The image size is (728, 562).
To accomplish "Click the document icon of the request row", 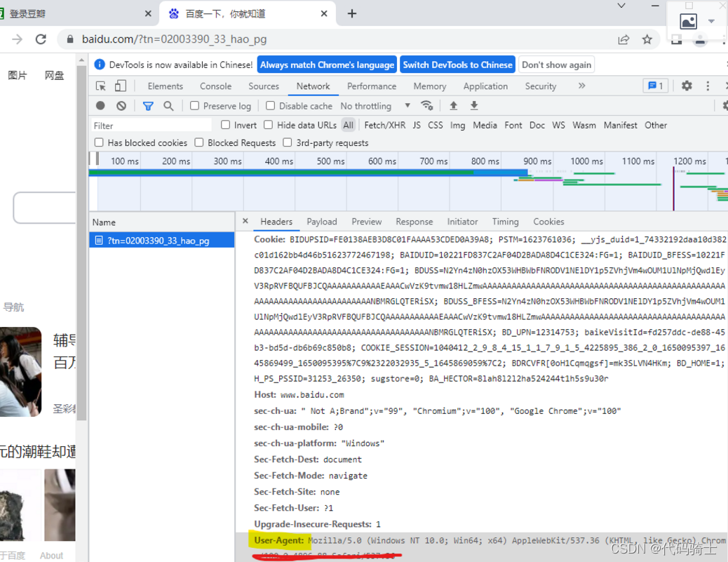I will (98, 240).
